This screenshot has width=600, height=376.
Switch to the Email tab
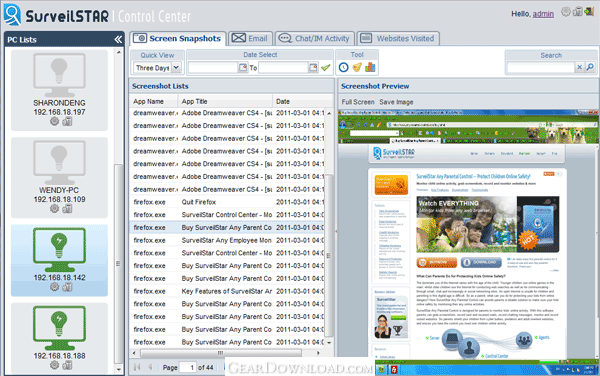tap(250, 39)
